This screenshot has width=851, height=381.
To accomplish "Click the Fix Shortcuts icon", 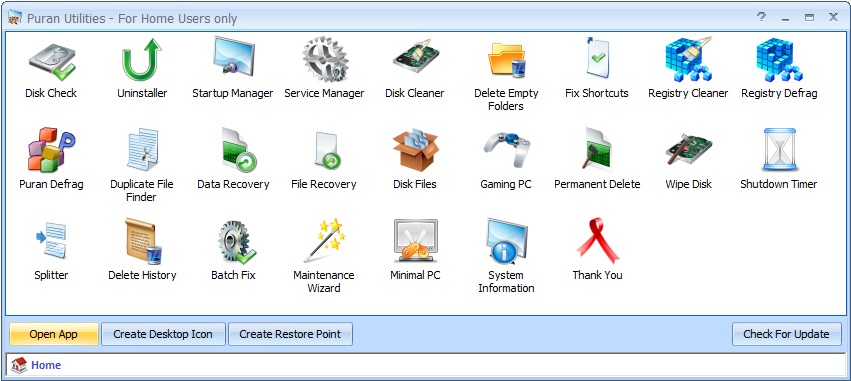I will [x=597, y=58].
